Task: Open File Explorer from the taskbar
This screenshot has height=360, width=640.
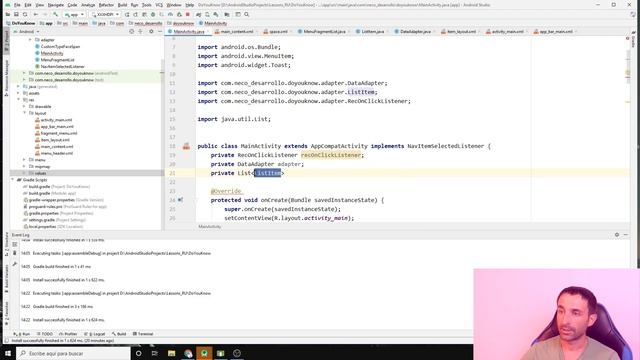Action: click(171, 353)
